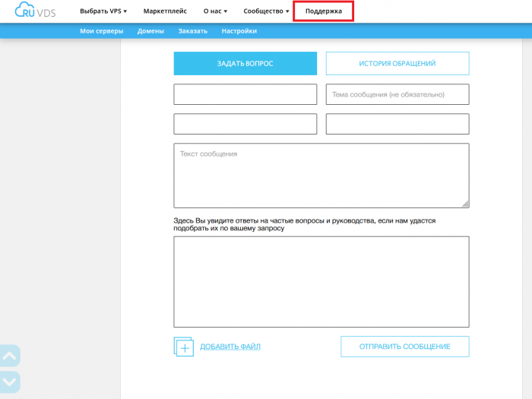Expand the Сообщество dropdown menu

pyautogui.click(x=266, y=11)
